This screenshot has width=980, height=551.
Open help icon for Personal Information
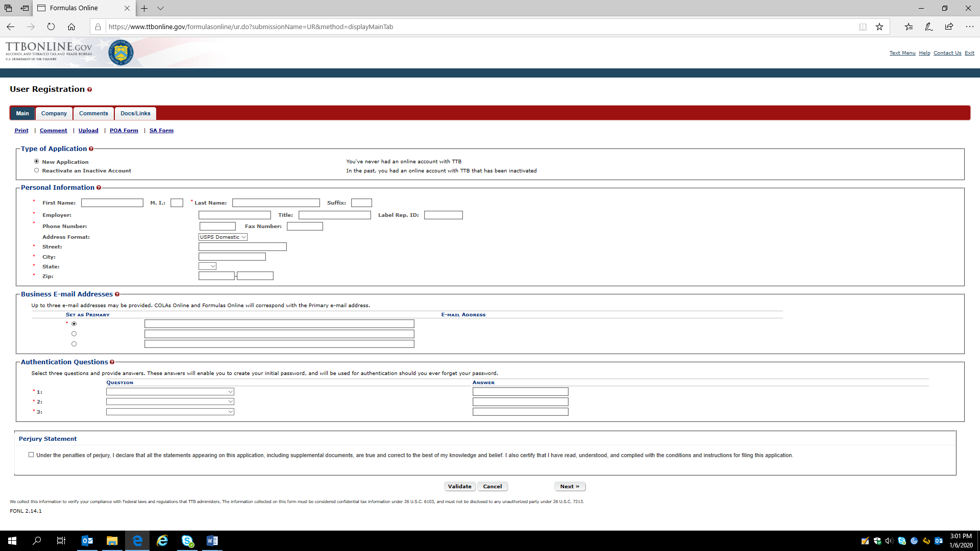(99, 188)
